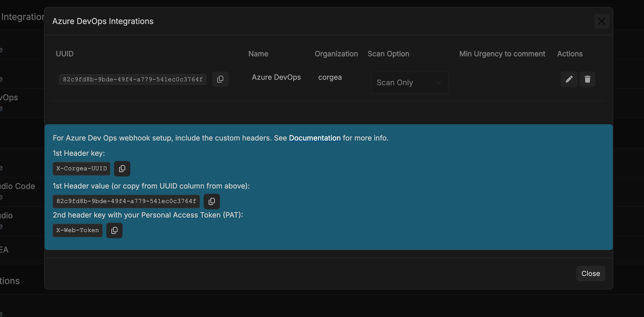The width and height of the screenshot is (644, 317).
Task: Close the dialog with the X icon
Action: tap(602, 21)
